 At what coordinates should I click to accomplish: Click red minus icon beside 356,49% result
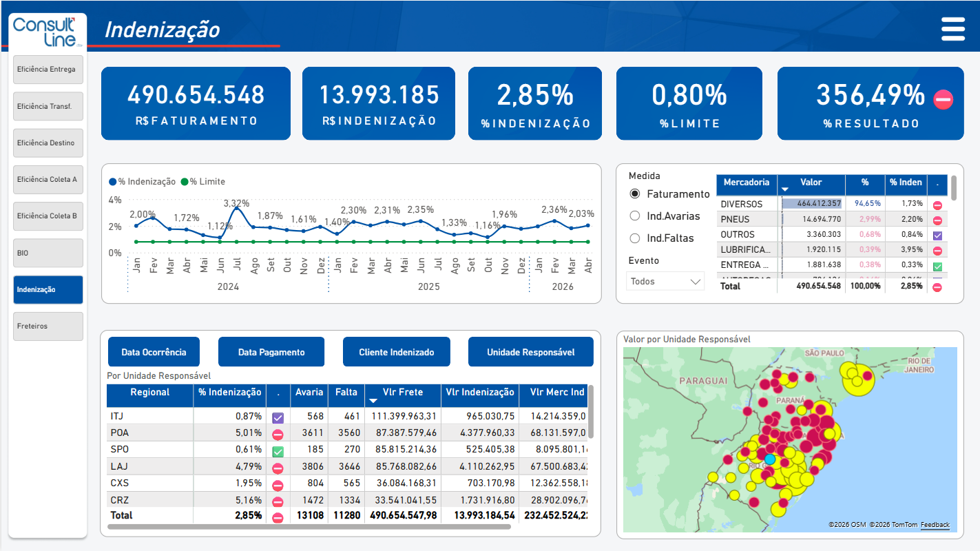(943, 100)
